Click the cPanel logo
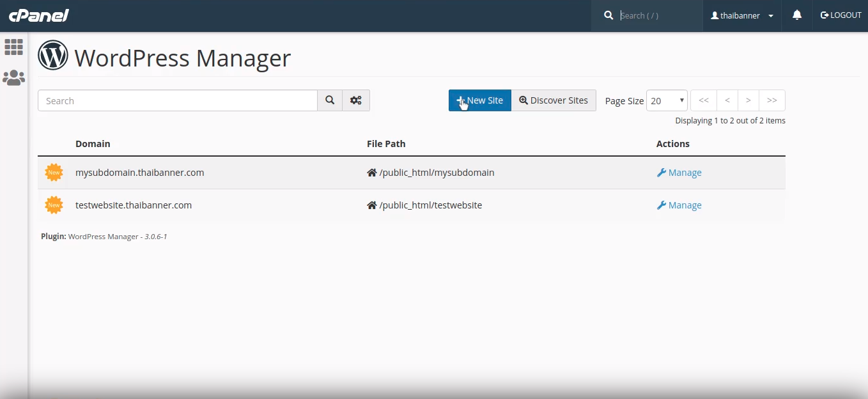The width and height of the screenshot is (868, 399). tap(38, 15)
